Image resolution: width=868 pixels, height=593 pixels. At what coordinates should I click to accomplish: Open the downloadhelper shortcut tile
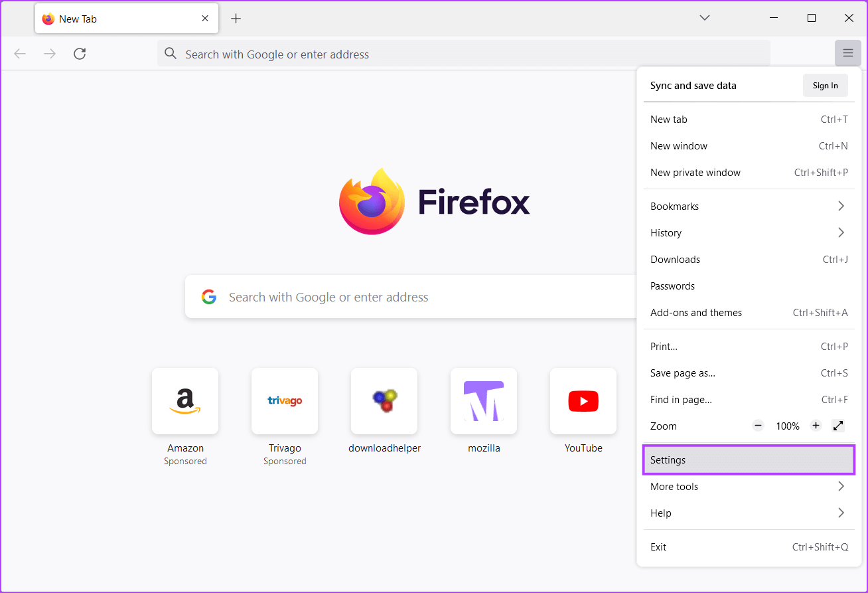(x=384, y=401)
